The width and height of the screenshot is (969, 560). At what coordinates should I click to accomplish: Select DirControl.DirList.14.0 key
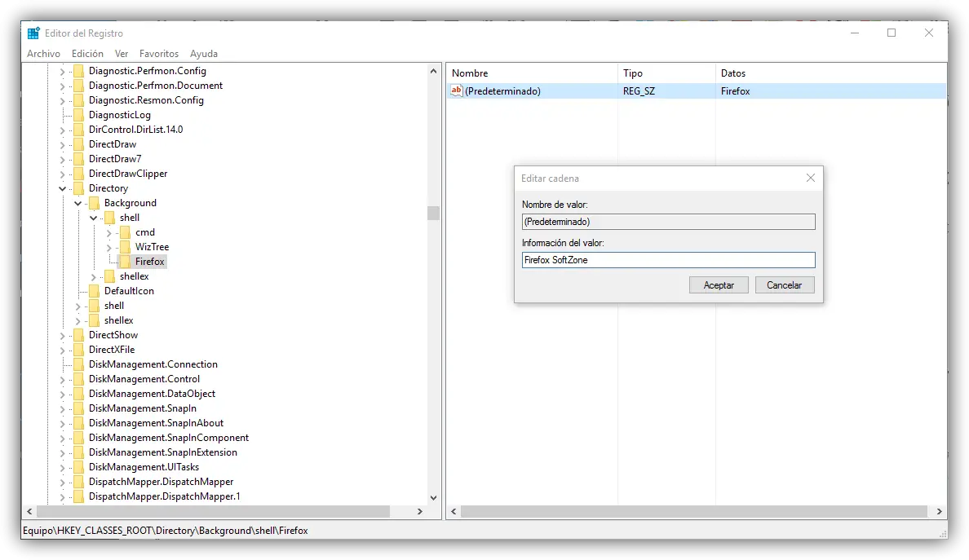136,130
